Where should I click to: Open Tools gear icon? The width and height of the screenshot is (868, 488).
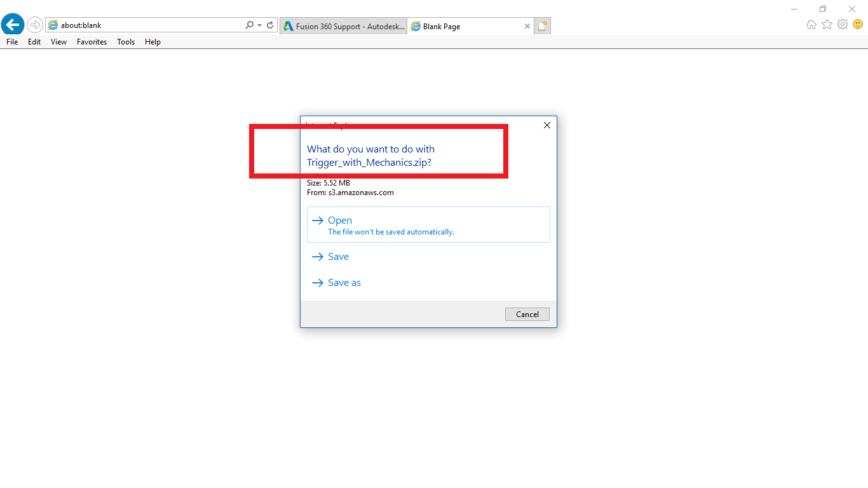[x=843, y=25]
